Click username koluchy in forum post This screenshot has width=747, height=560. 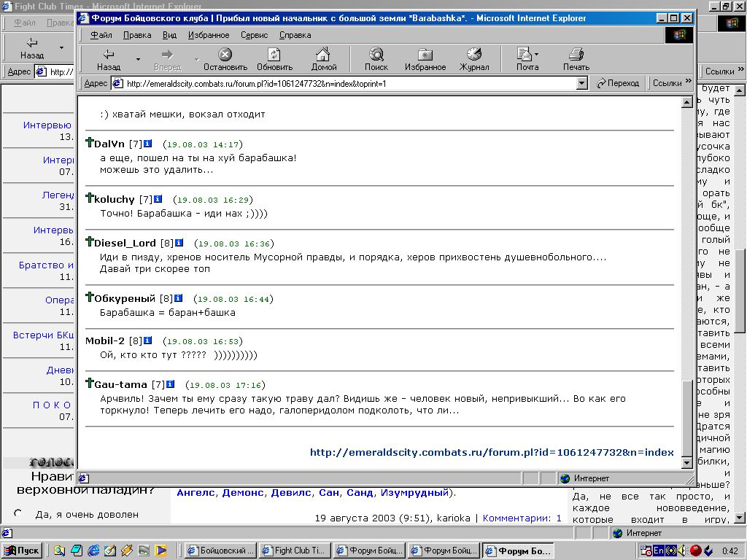point(115,200)
